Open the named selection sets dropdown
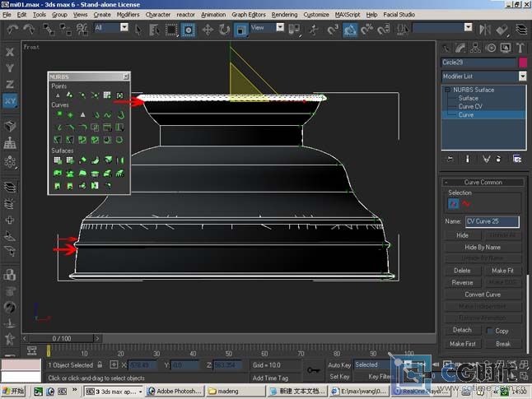The image size is (532, 399). click(x=468, y=27)
